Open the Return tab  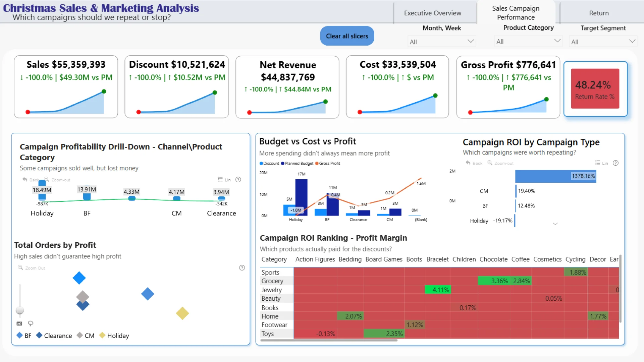point(599,13)
